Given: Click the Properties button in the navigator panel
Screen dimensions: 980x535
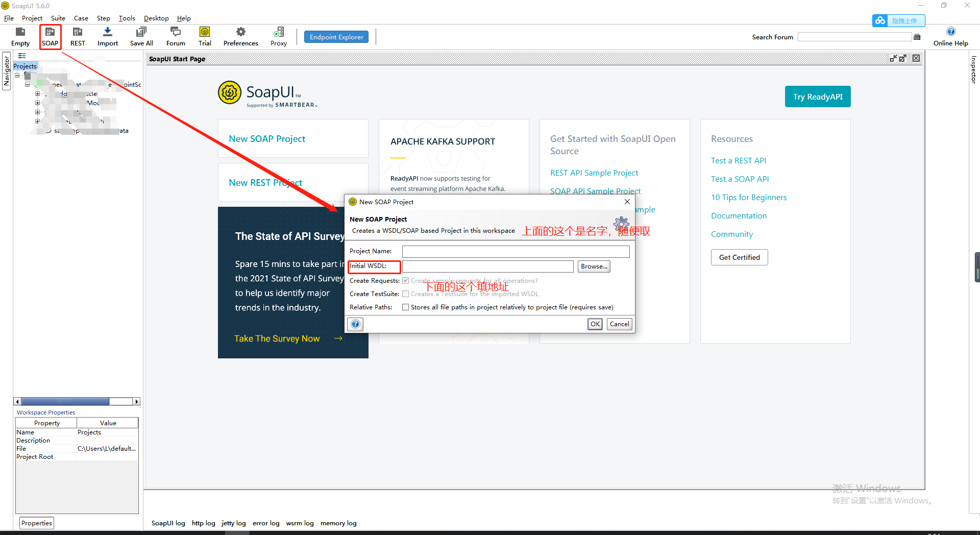Looking at the screenshot, I should pos(37,523).
